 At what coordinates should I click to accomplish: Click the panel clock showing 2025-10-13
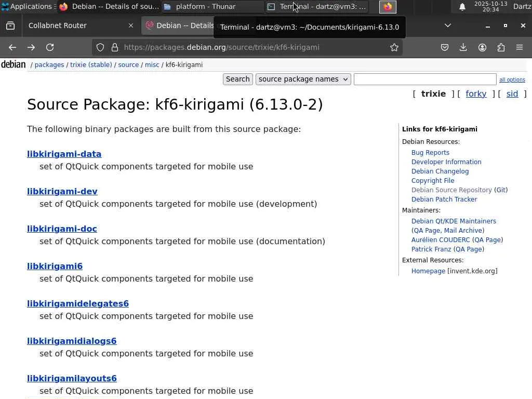pyautogui.click(x=490, y=6)
